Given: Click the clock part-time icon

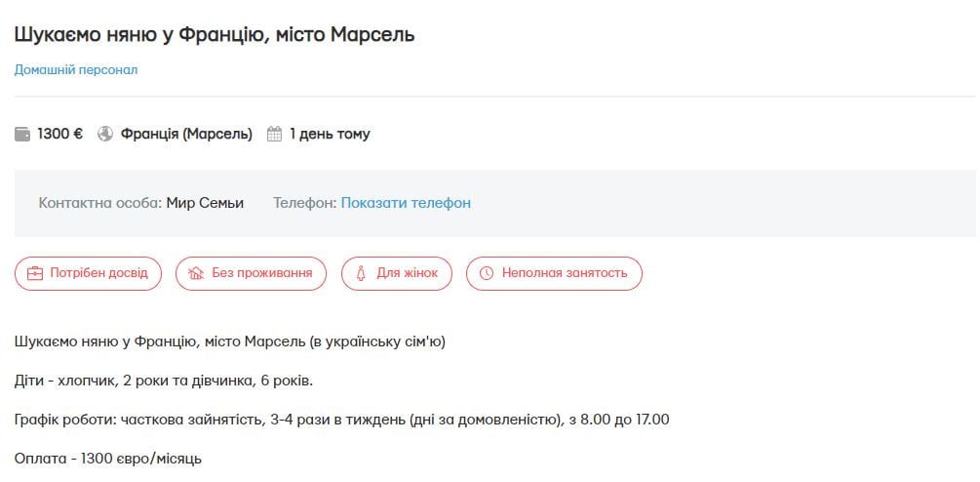Looking at the screenshot, I should click(486, 273).
